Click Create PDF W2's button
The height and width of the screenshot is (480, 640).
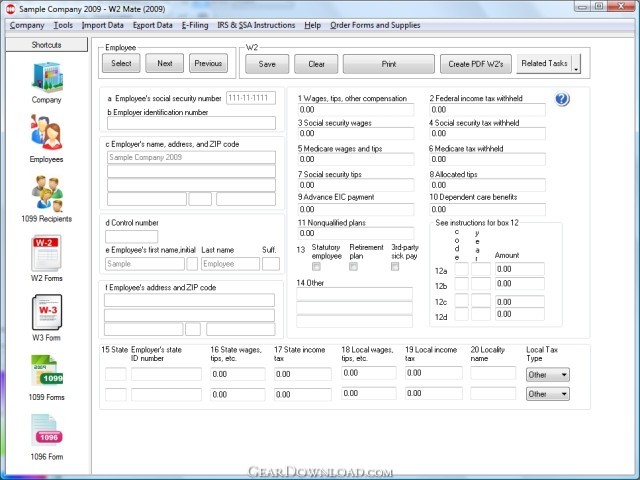coord(476,64)
